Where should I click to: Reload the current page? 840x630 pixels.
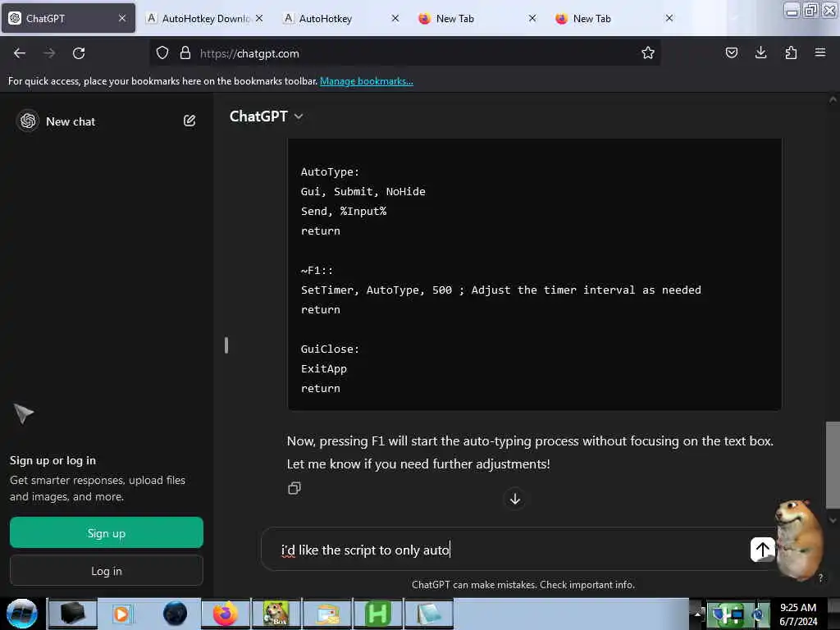click(79, 53)
